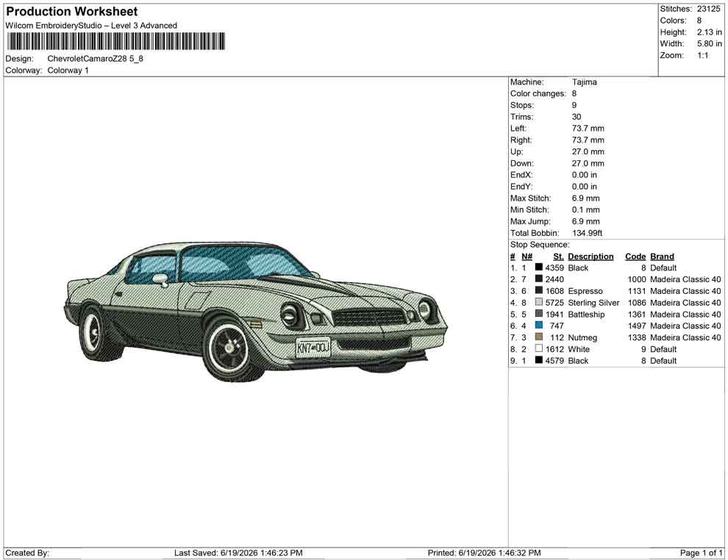
Task: Click the Sterling Silver color swatch
Action: pos(538,302)
